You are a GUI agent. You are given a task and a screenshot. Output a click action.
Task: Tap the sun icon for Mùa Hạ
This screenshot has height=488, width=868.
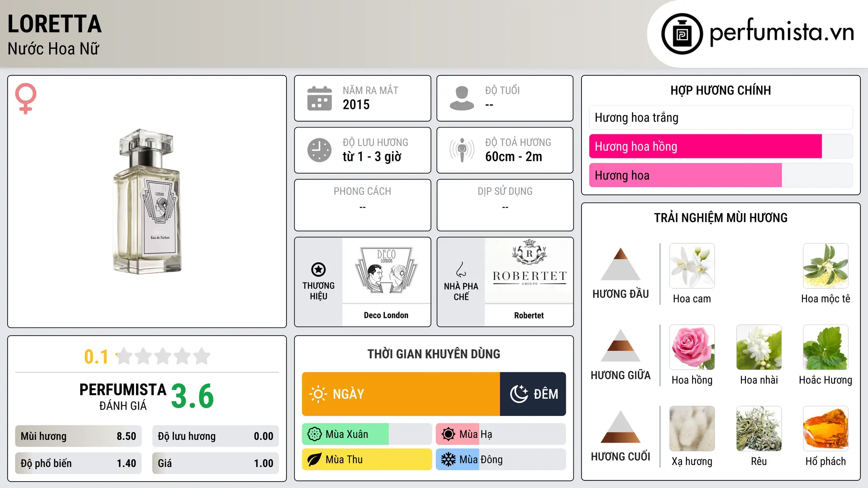tap(448, 434)
